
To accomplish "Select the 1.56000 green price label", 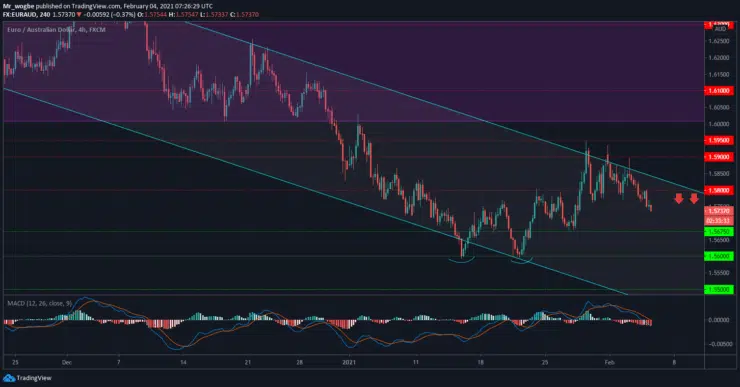I will pos(719,256).
